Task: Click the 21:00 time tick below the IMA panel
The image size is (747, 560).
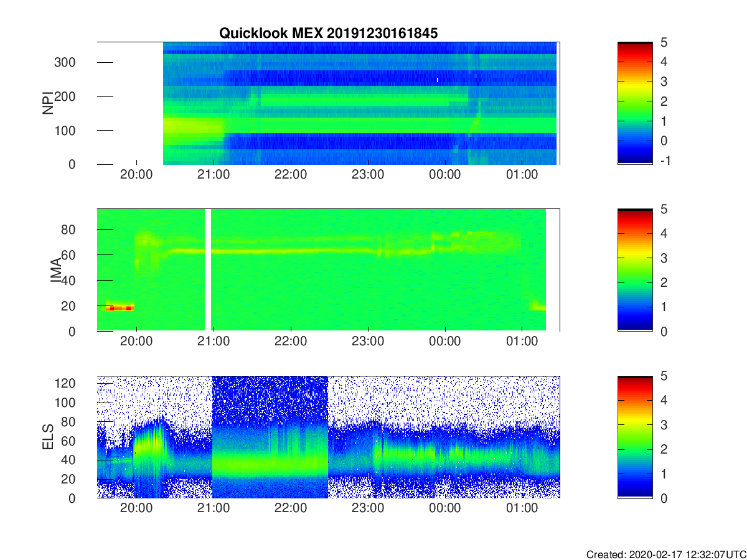Action: [214, 342]
